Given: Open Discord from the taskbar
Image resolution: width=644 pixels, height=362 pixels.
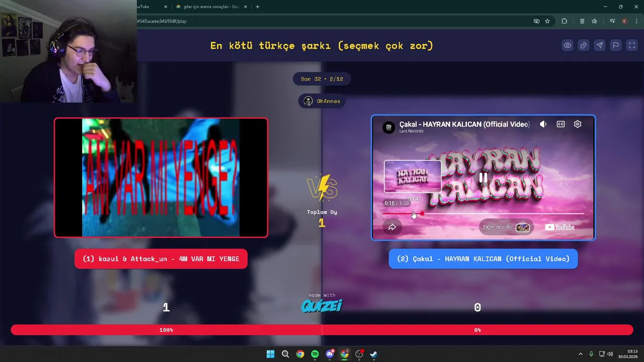Looking at the screenshot, I should click(x=330, y=354).
